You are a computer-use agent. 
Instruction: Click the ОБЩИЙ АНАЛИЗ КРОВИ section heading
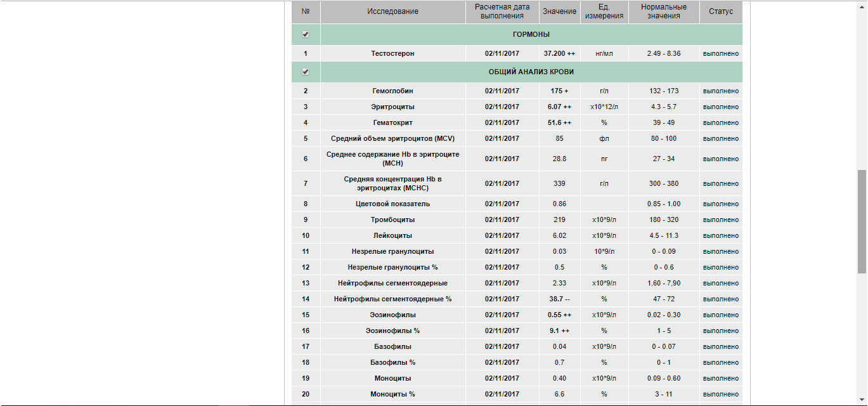click(x=531, y=72)
